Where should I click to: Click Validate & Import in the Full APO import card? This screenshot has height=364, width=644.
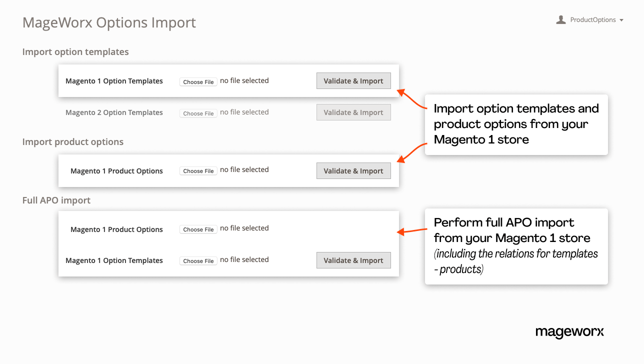pos(353,260)
